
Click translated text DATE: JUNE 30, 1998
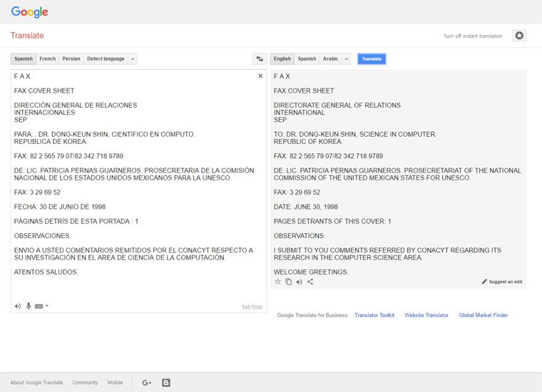306,207
